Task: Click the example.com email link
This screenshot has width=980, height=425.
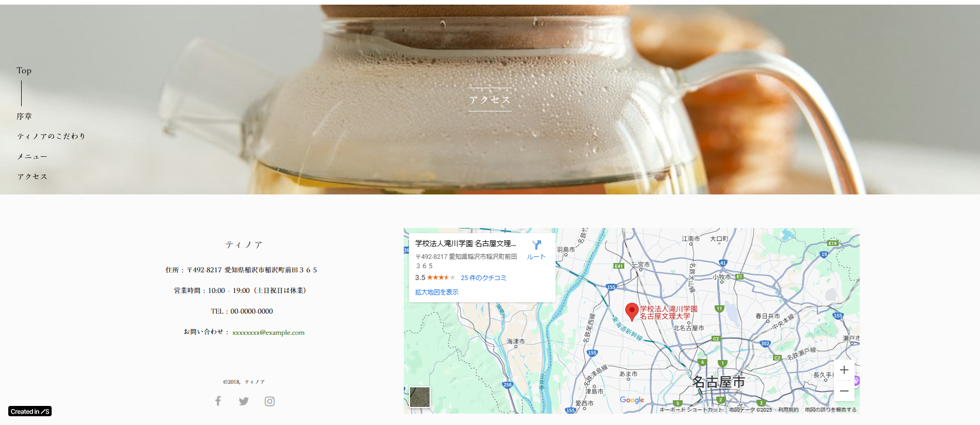Action: tap(268, 333)
